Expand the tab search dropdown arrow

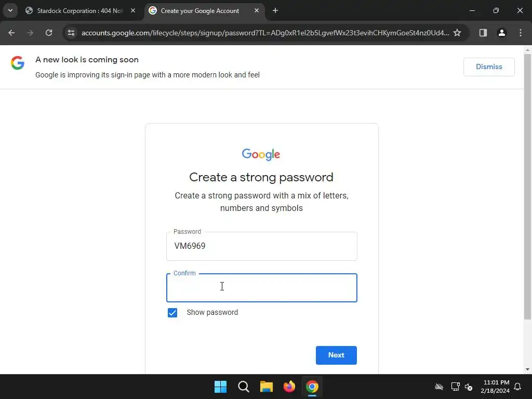click(x=10, y=10)
